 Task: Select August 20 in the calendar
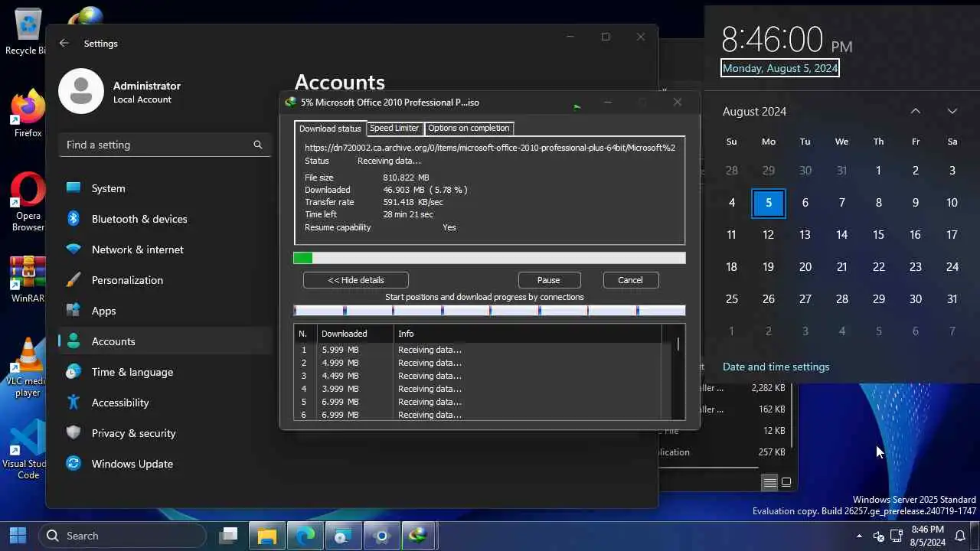[805, 267]
